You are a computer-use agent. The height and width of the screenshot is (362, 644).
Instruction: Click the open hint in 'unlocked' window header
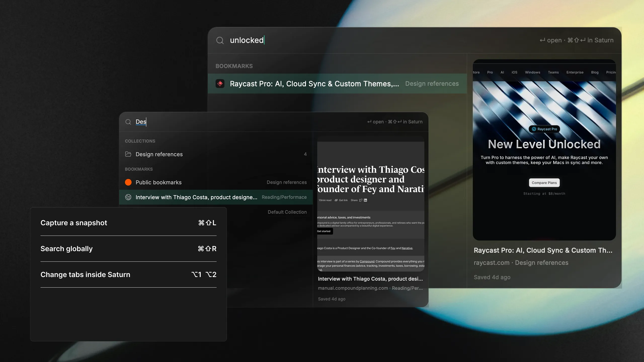pos(551,40)
